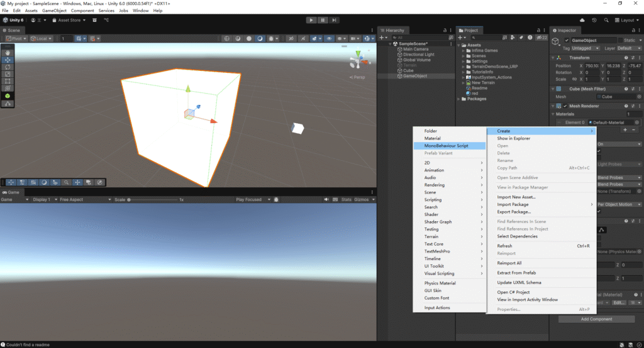Expand the Packages folder
This screenshot has width=644, height=348.
click(458, 99)
